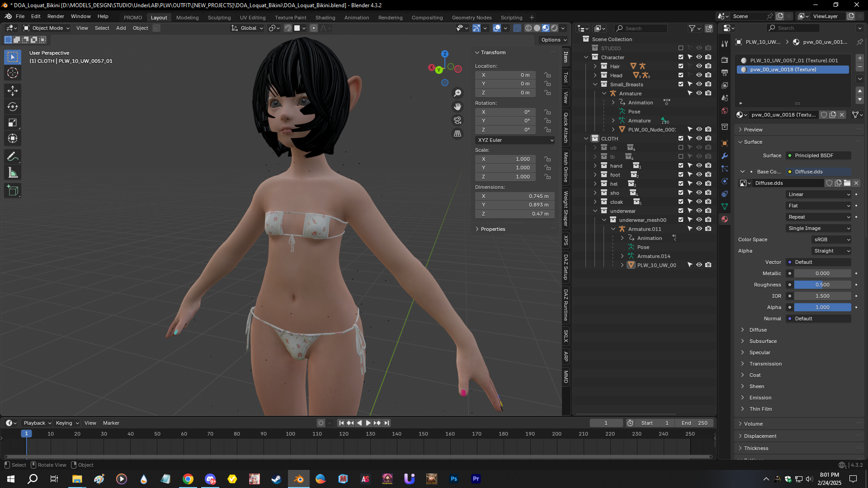Screen dimensions: 868x488
Task: Select the Measure ruler tool
Action: (13, 173)
